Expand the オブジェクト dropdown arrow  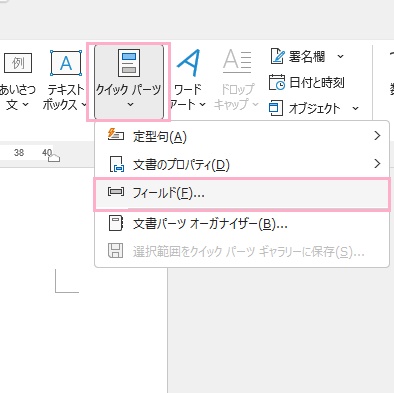click(355, 108)
